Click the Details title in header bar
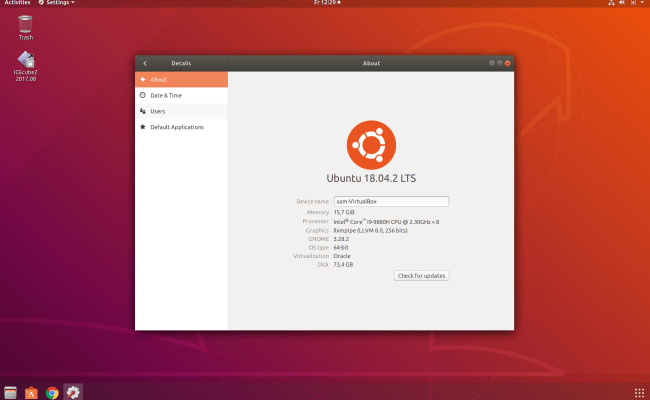The image size is (650, 400). 181,63
